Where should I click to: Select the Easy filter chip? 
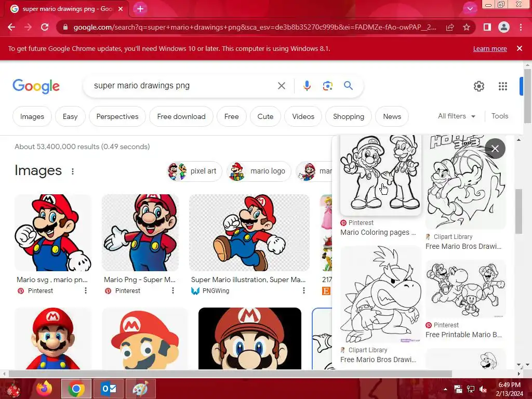point(70,116)
